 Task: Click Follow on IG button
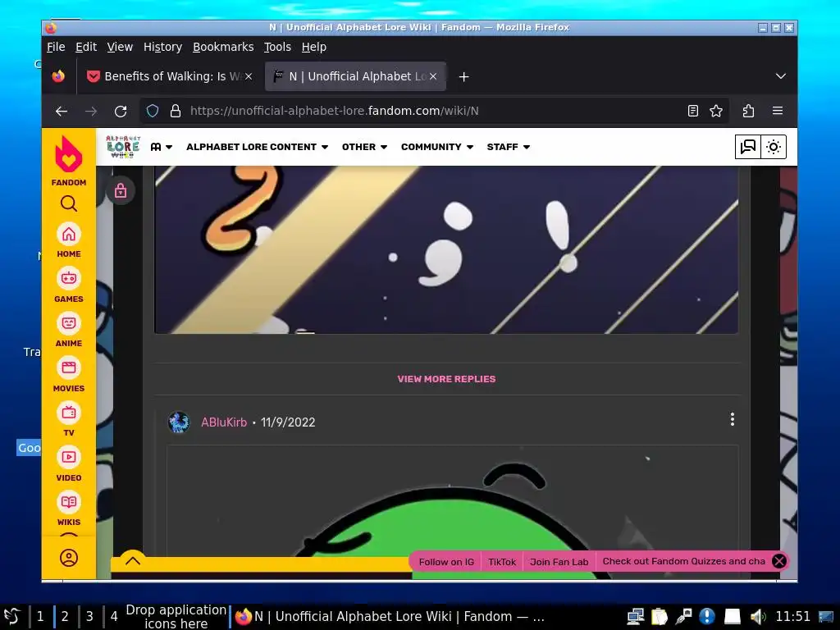click(x=446, y=561)
